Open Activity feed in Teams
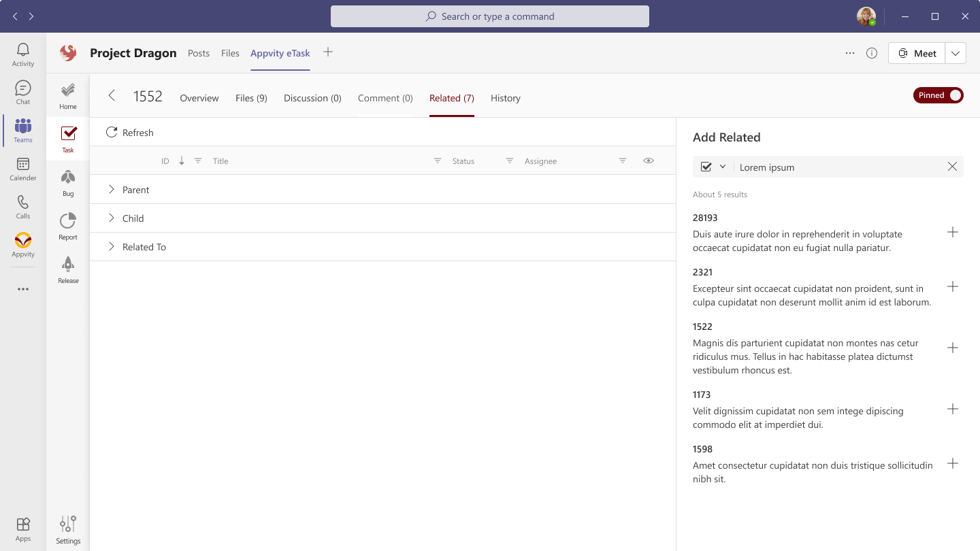 [x=22, y=53]
